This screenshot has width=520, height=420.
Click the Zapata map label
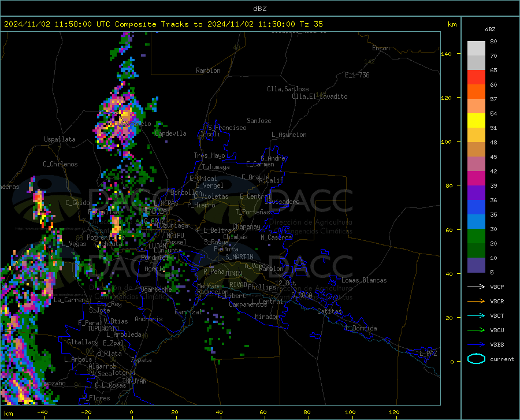point(142,360)
